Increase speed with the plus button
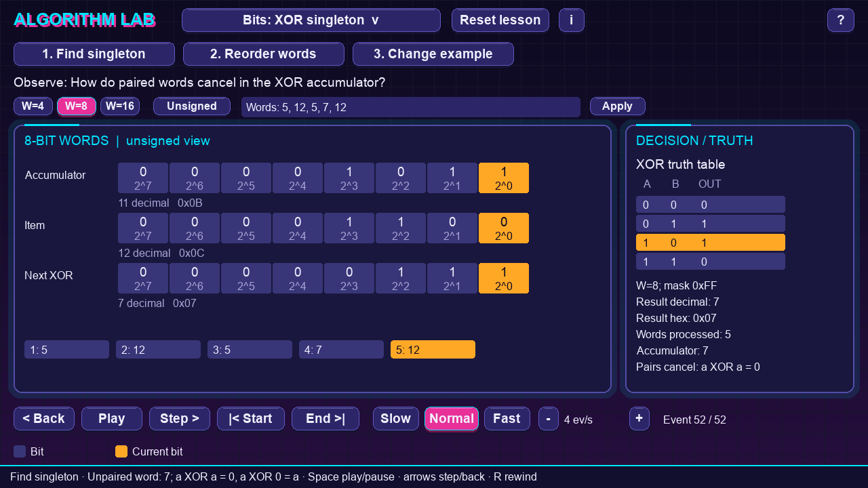This screenshot has width=868, height=488. pos(639,419)
